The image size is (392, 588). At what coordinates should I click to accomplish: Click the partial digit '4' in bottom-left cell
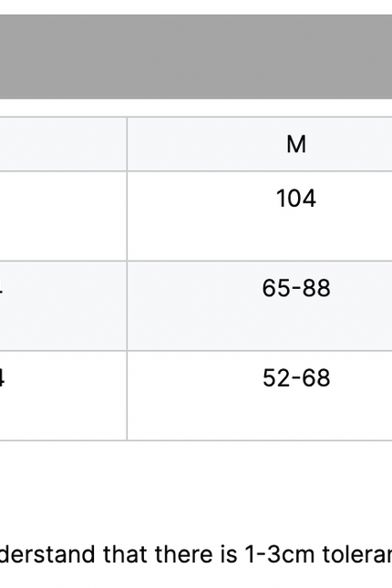pos(2,378)
